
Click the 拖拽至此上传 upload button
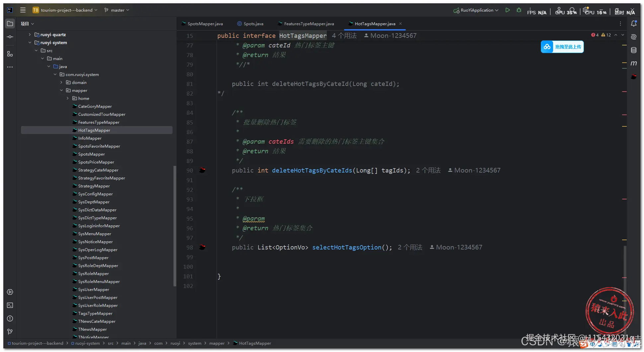click(562, 47)
